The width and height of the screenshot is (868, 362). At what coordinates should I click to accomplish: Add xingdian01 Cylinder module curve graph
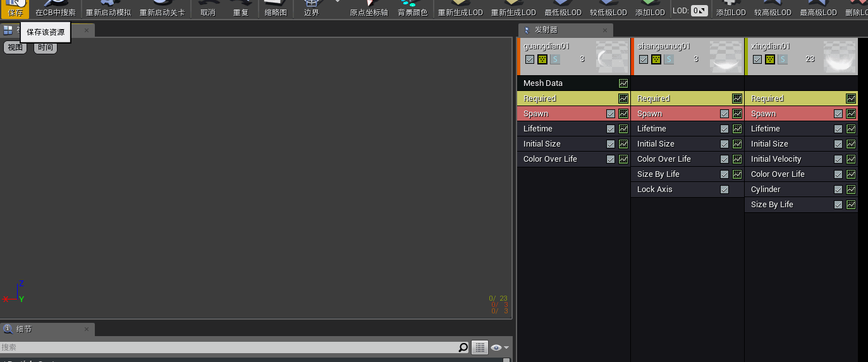tap(851, 190)
